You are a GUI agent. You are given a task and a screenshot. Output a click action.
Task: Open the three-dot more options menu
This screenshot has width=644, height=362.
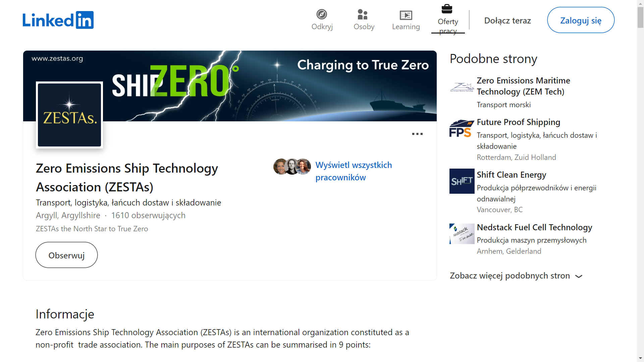coord(417,134)
